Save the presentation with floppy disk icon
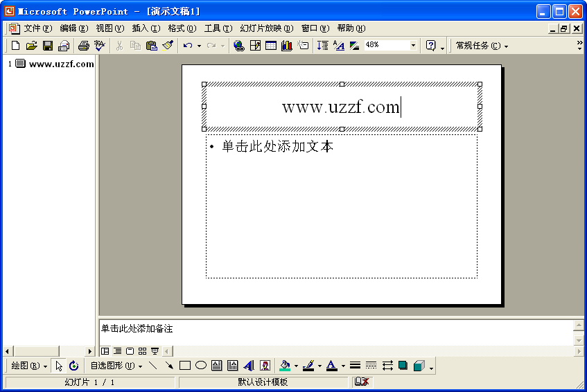The height and width of the screenshot is (392, 587). click(48, 46)
